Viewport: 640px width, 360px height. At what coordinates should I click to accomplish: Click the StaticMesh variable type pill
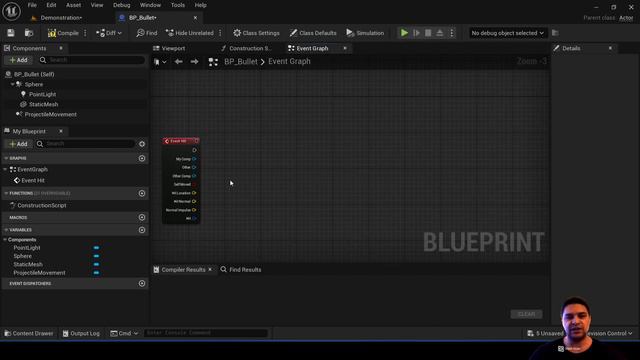[x=96, y=264]
